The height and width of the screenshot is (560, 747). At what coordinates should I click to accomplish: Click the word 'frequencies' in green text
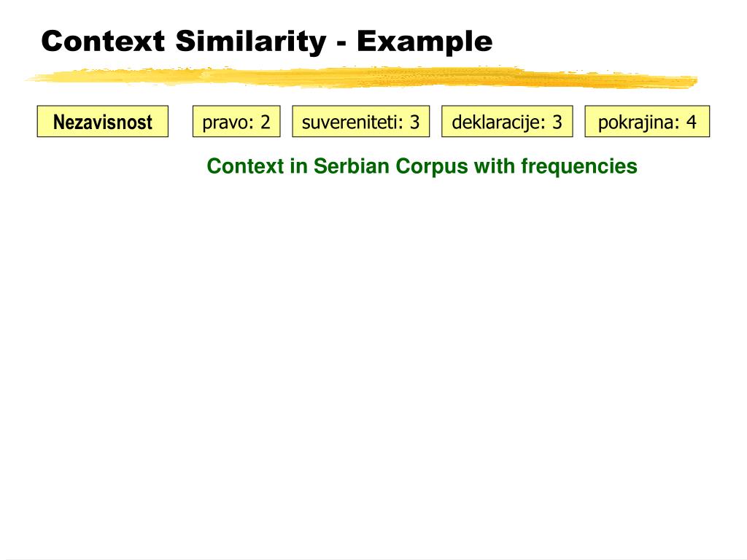pos(578,166)
